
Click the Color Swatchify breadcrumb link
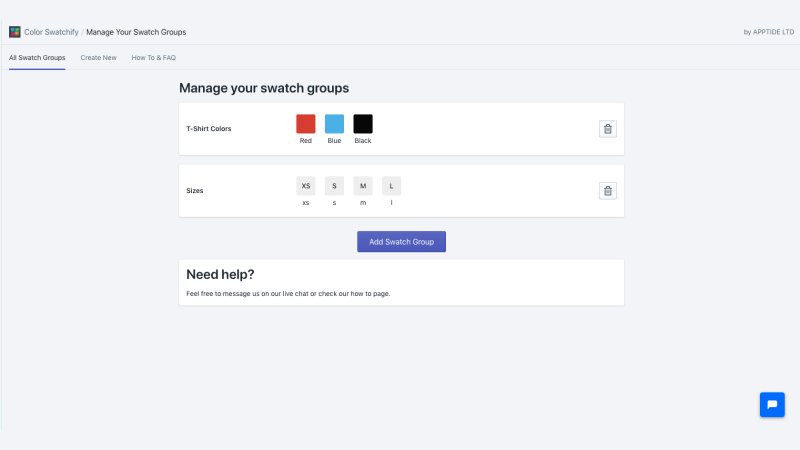(x=51, y=32)
